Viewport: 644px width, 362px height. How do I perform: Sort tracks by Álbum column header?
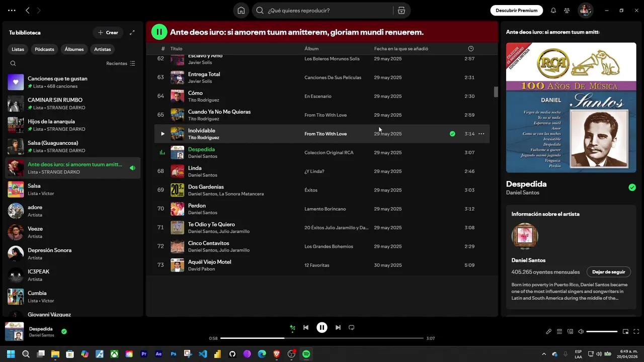pyautogui.click(x=311, y=49)
